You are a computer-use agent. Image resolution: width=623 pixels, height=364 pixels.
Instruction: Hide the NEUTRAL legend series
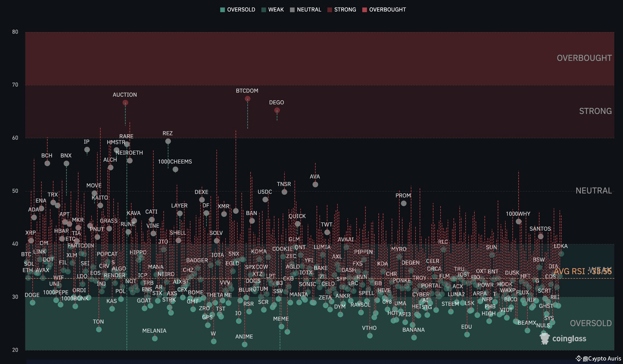[306, 10]
